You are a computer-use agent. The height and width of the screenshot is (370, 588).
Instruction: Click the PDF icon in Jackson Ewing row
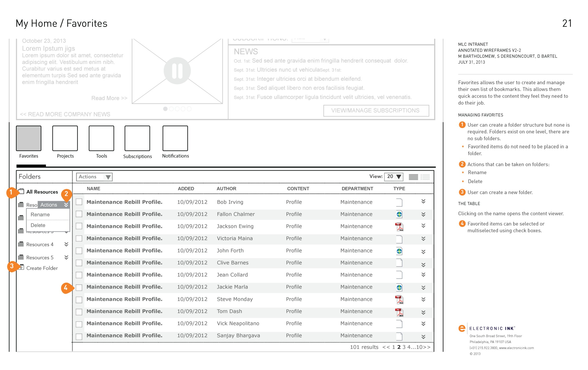(x=399, y=227)
